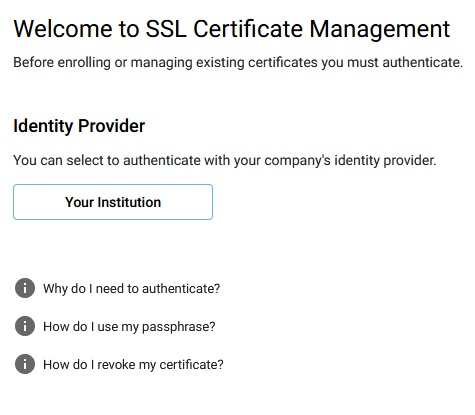475x415 pixels.
Task: Click the word 'SSL' in the title
Action: (166, 29)
